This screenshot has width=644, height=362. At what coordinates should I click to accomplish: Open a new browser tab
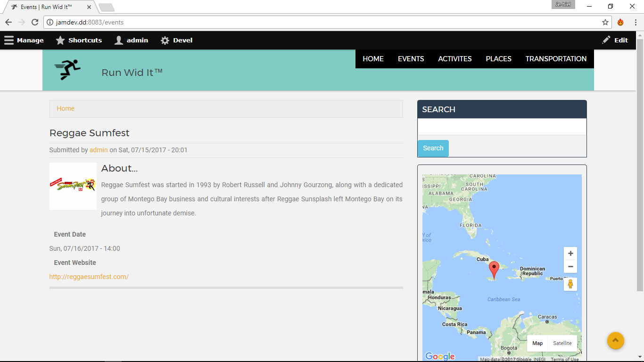(x=107, y=7)
